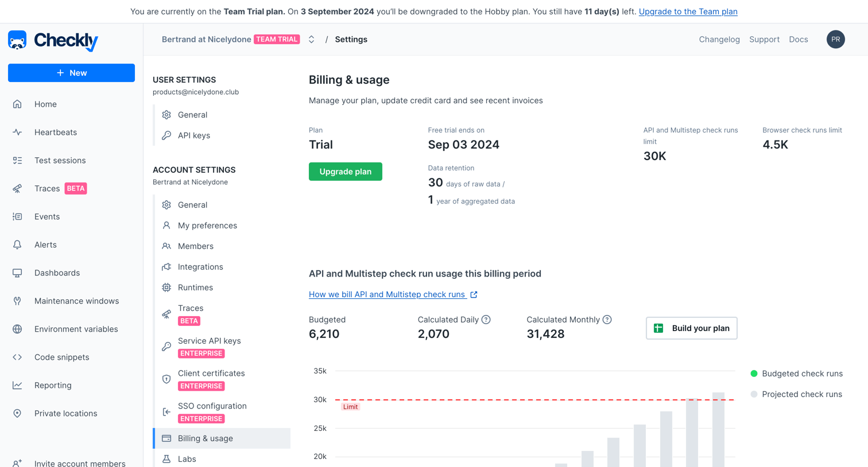Click the gear icon beside account General
The width and height of the screenshot is (868, 467).
click(x=166, y=205)
